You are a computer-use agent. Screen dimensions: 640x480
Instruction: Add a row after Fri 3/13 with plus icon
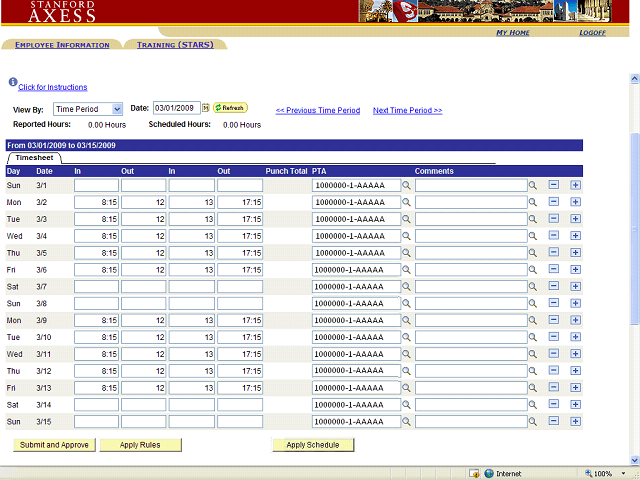pos(575,388)
